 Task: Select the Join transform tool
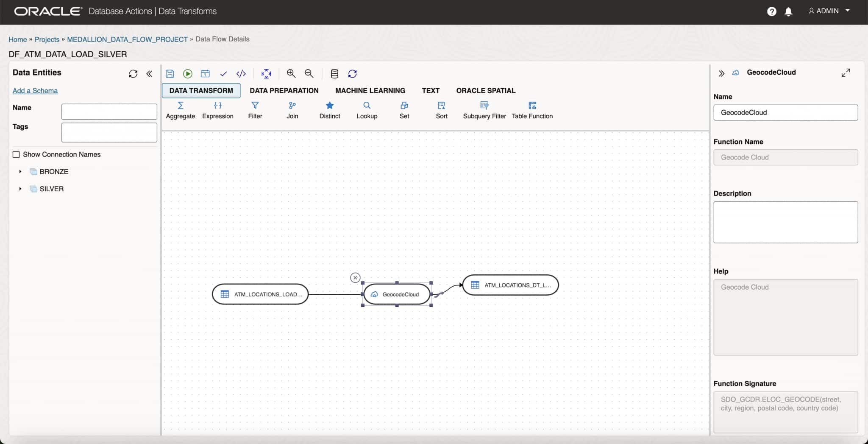click(x=292, y=109)
